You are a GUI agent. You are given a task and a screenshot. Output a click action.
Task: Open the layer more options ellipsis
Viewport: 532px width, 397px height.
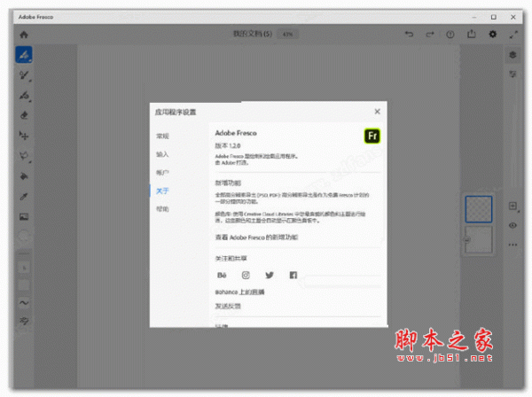coord(512,245)
